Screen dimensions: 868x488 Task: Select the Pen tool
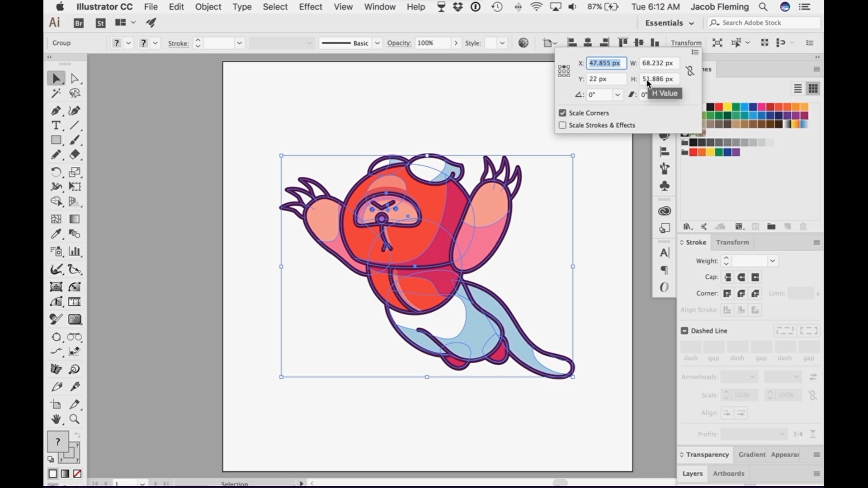56,111
